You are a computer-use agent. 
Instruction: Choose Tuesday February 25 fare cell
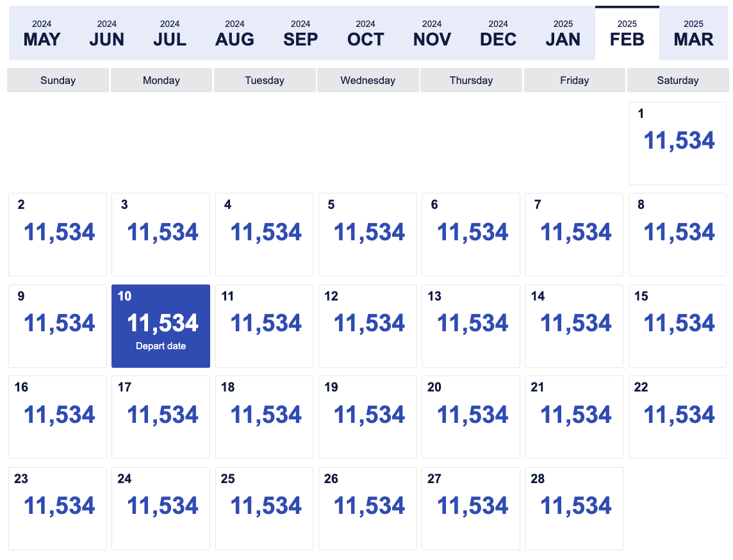click(x=264, y=509)
